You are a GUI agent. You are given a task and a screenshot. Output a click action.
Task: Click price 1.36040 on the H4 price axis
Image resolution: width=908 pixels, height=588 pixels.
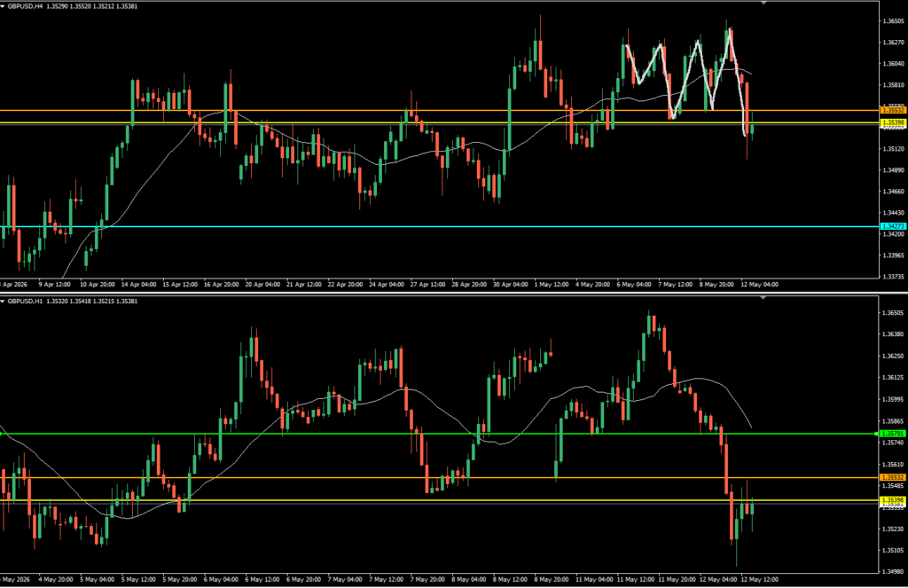click(x=893, y=64)
